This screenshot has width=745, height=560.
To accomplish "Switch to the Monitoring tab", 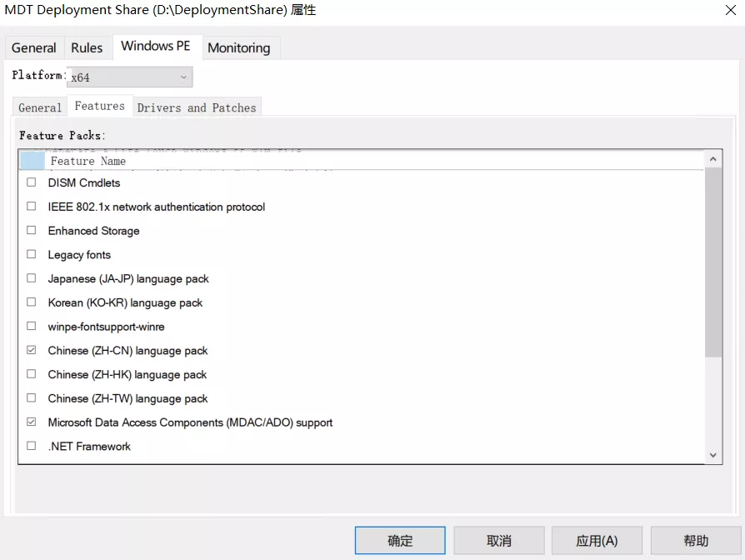I will pos(238,48).
